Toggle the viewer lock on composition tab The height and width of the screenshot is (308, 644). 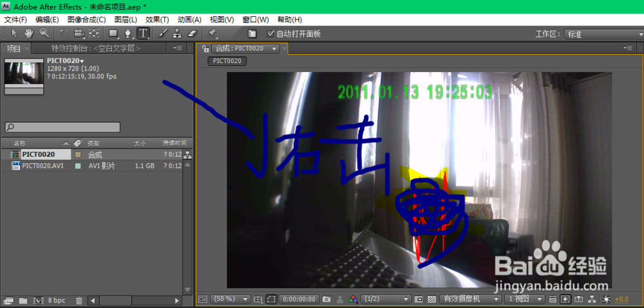point(205,49)
